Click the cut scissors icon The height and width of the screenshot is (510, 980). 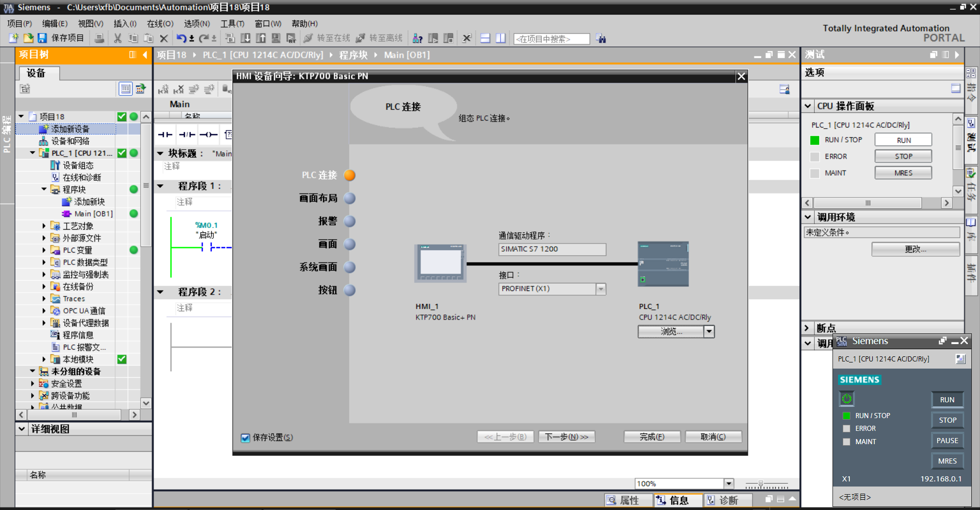click(x=117, y=38)
